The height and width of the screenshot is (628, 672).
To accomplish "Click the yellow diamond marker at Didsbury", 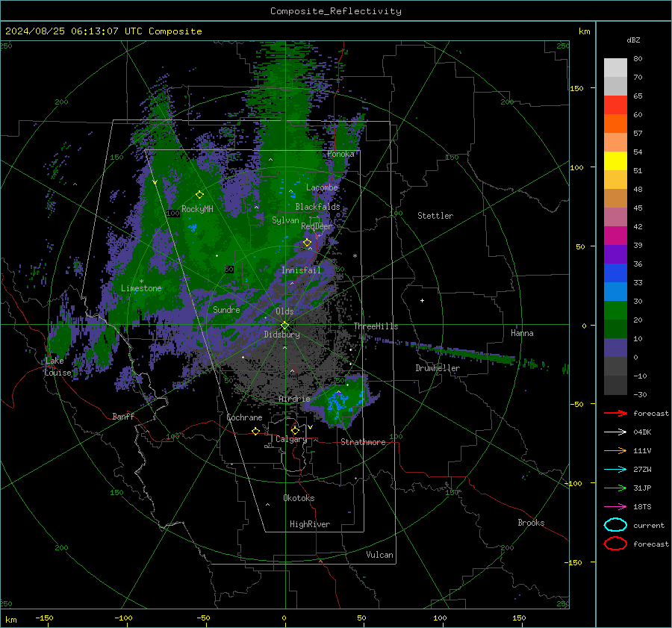I will pos(284,326).
